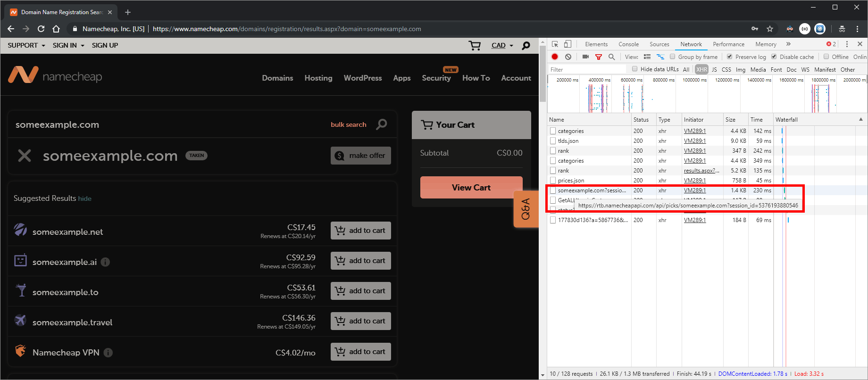Tick checkbox for tlds.json request
Screen dimensions: 868x380
coord(553,141)
